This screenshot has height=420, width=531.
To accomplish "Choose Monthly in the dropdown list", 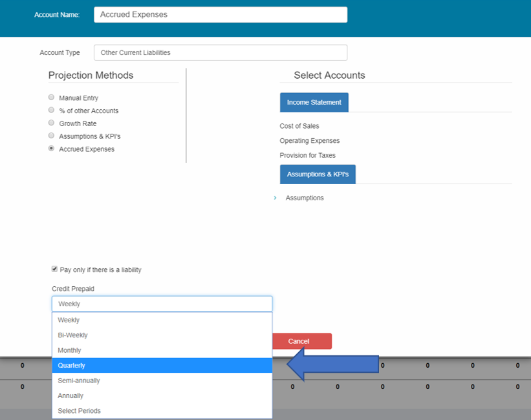I will point(162,350).
